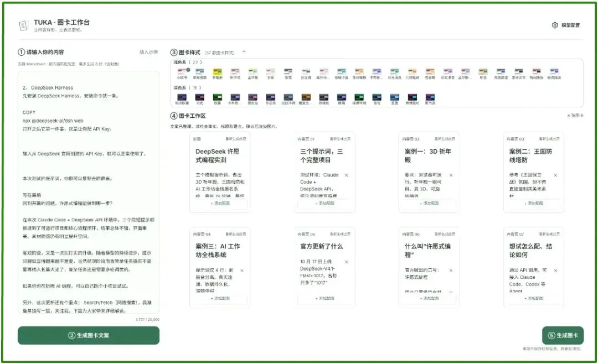Select the 小红书 light card style
The image size is (598, 364).
[x=182, y=74]
